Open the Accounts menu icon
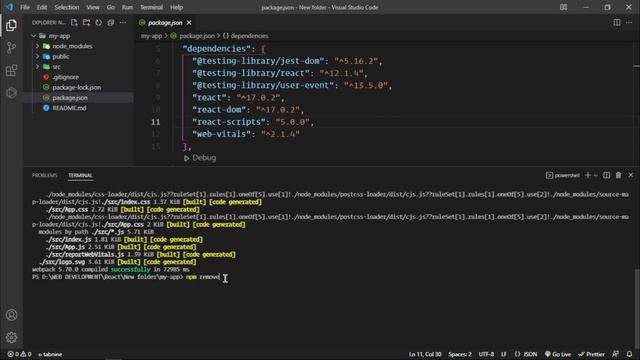Image resolution: width=640 pixels, height=360 pixels. coord(11,315)
